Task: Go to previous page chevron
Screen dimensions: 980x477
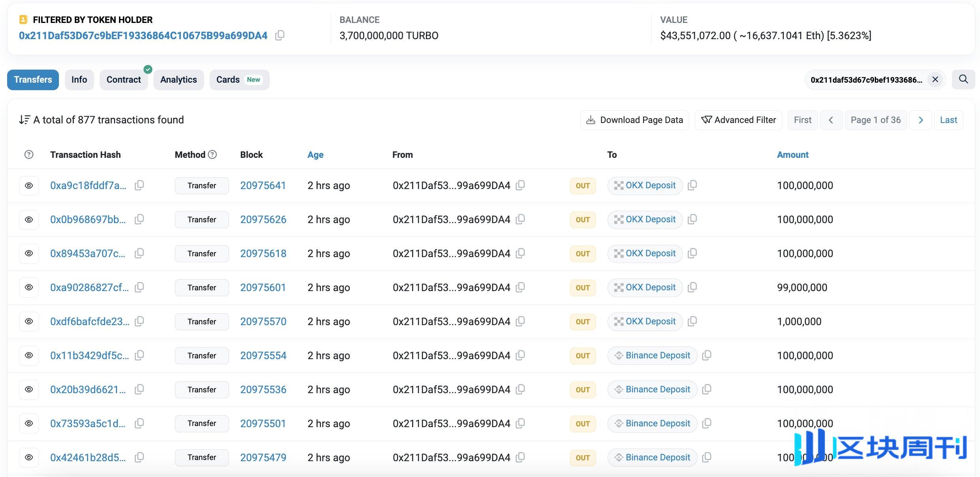Action: click(x=831, y=120)
